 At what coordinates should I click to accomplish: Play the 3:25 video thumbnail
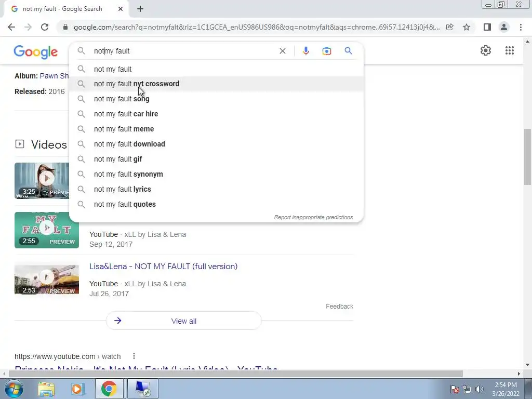(42, 180)
